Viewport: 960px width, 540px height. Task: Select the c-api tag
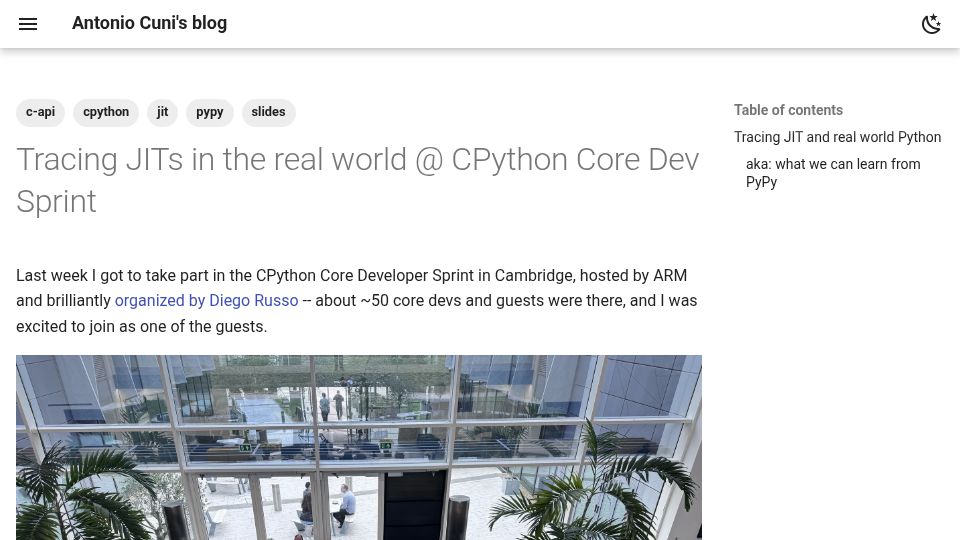(40, 113)
